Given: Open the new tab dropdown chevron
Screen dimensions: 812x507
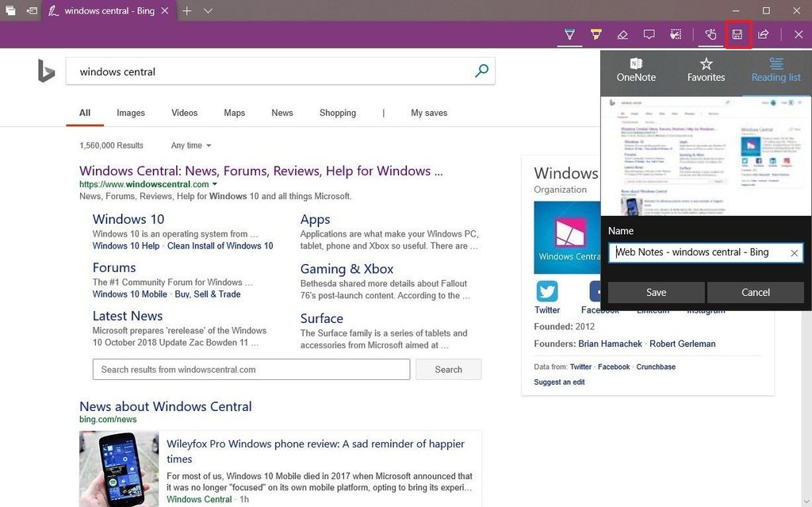Looking at the screenshot, I should click(x=208, y=11).
